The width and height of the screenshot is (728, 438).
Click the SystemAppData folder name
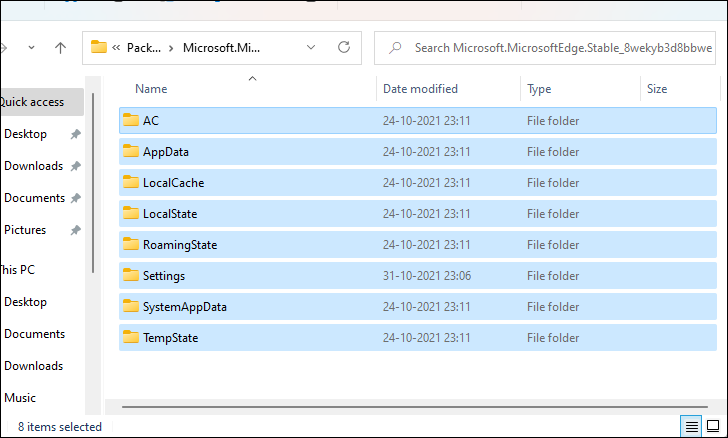[185, 307]
